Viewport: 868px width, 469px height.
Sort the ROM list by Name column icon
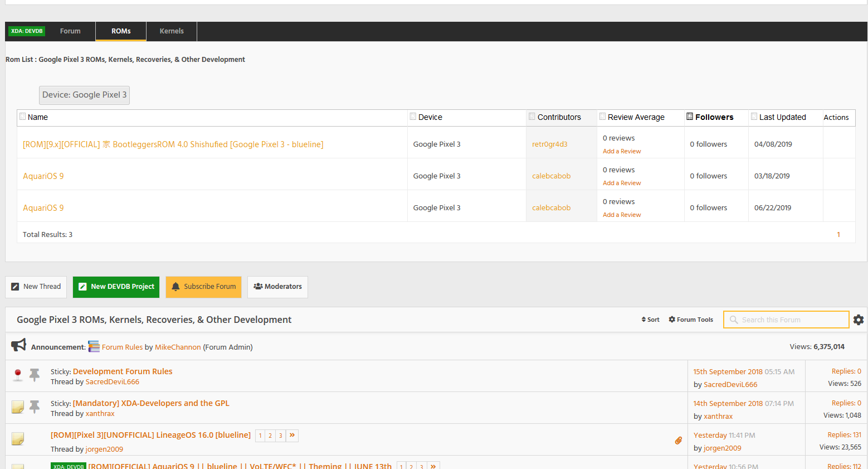[23, 117]
